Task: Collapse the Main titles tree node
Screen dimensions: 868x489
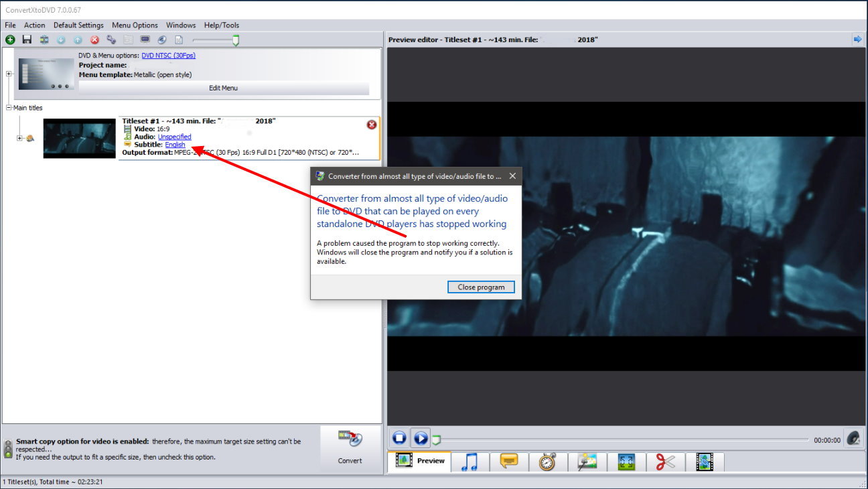Action: click(9, 107)
